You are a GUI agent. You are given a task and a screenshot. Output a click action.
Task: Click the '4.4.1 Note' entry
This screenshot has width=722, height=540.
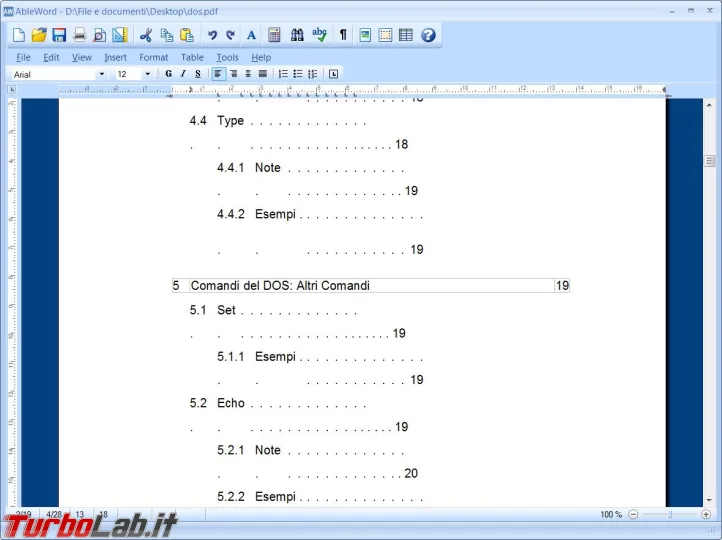point(249,168)
